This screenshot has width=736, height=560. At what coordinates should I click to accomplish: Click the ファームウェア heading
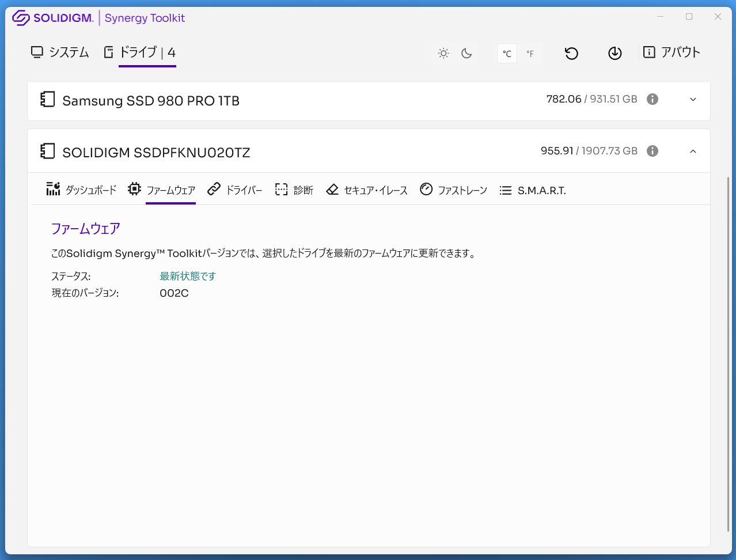click(x=86, y=229)
